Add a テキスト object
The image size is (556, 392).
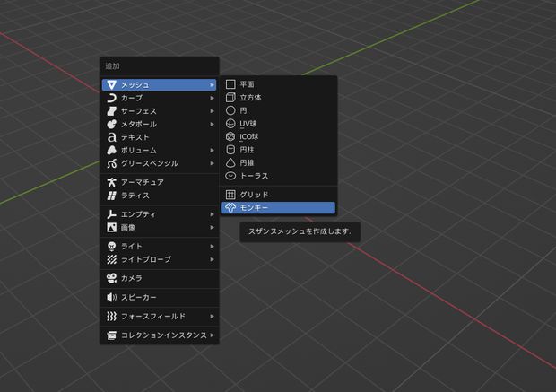[160, 137]
